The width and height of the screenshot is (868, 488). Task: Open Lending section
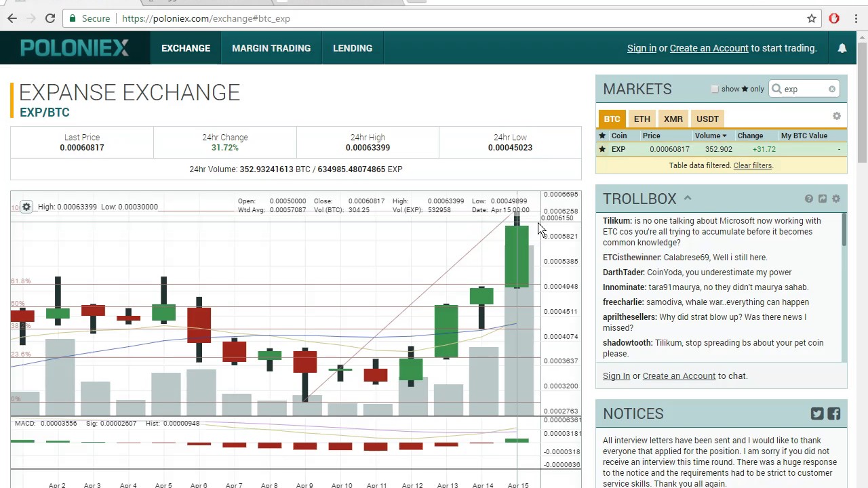click(x=353, y=48)
